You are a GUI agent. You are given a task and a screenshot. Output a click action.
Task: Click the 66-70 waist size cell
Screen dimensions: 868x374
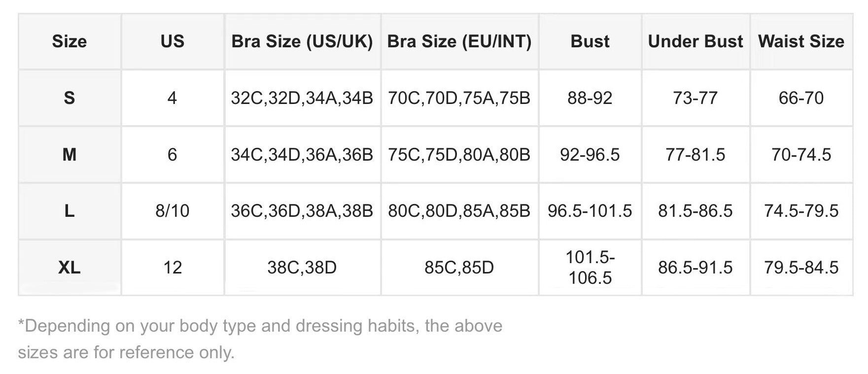(801, 98)
